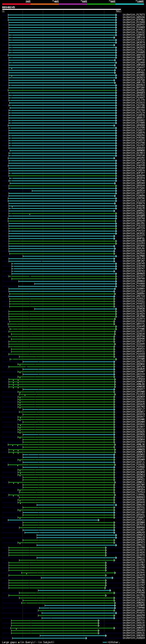Click the cyan alignment bar for UniRef100_P17673
Viewport: 146px width, 644px height.
pos(63,15)
